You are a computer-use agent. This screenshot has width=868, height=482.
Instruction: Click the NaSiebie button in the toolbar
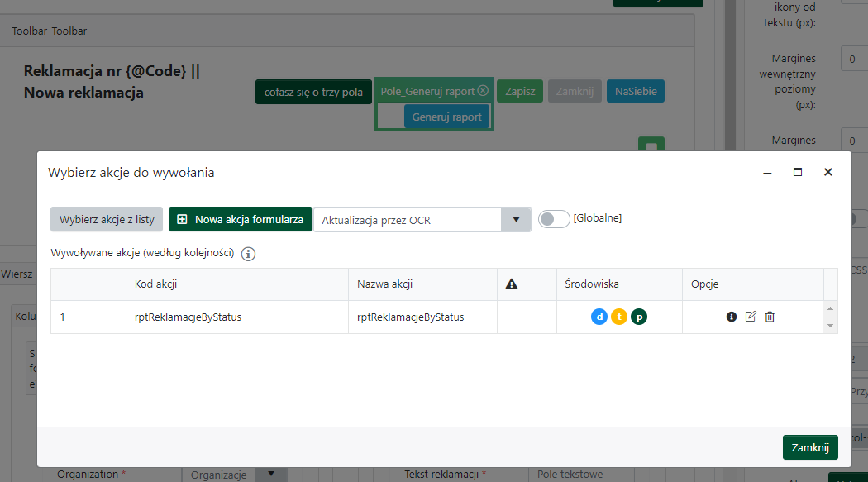(635, 91)
